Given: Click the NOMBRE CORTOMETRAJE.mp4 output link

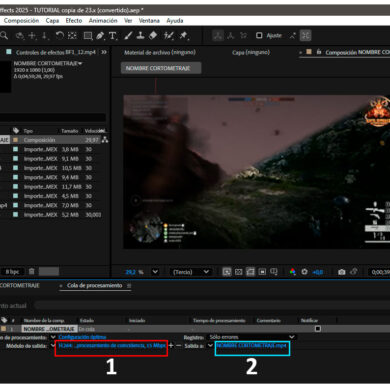Looking at the screenshot, I should 251,345.
